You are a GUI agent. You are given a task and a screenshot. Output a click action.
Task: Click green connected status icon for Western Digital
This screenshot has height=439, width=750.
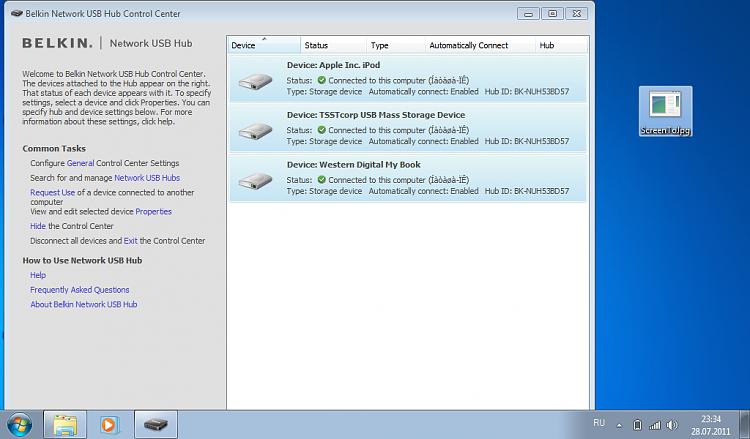pos(321,179)
